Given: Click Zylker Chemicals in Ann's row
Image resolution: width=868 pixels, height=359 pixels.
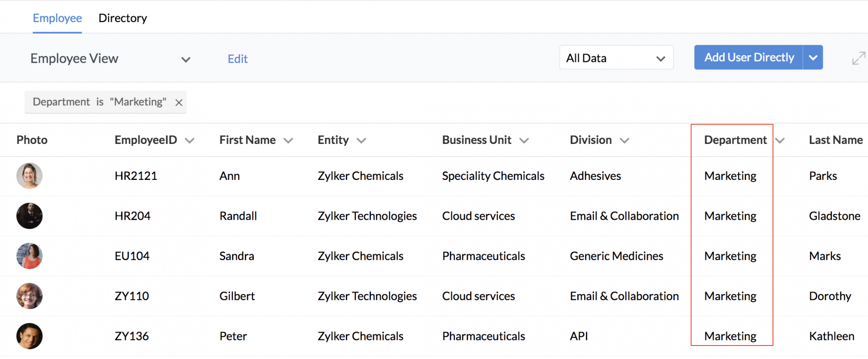Looking at the screenshot, I should click(360, 176).
